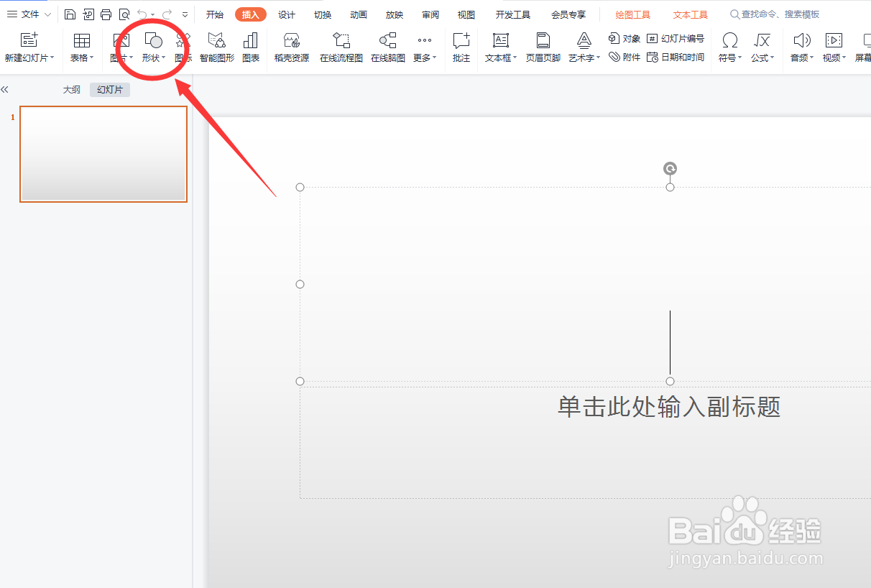Screen dimensions: 871x588
Task: Insert 智能图形 smart graphic
Action: (216, 47)
